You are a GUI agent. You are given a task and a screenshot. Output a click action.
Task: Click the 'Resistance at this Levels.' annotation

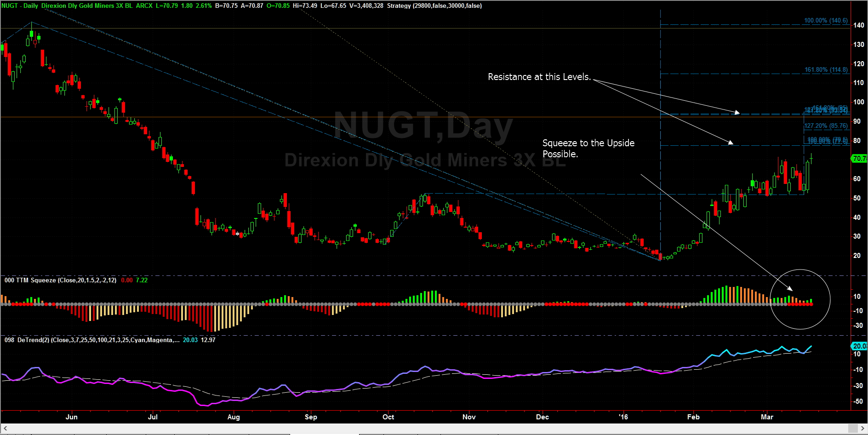click(x=539, y=77)
